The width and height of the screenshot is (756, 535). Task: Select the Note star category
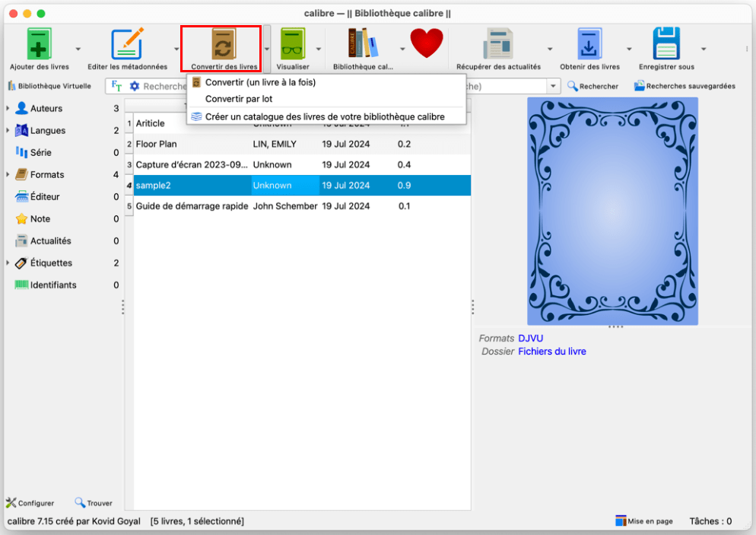coord(40,218)
